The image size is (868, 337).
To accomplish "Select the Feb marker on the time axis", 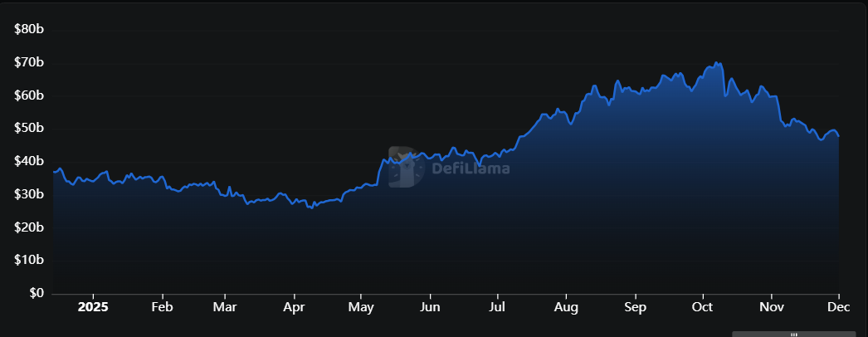I will tap(162, 305).
